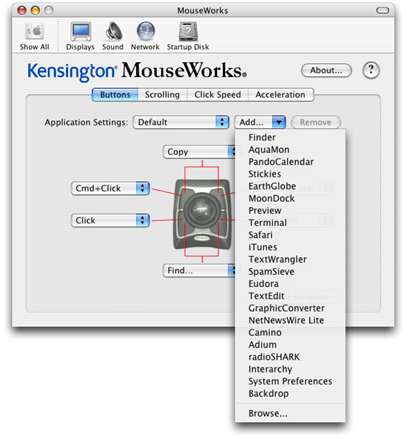
Task: Click the yellow minimize window button
Action: (x=35, y=10)
